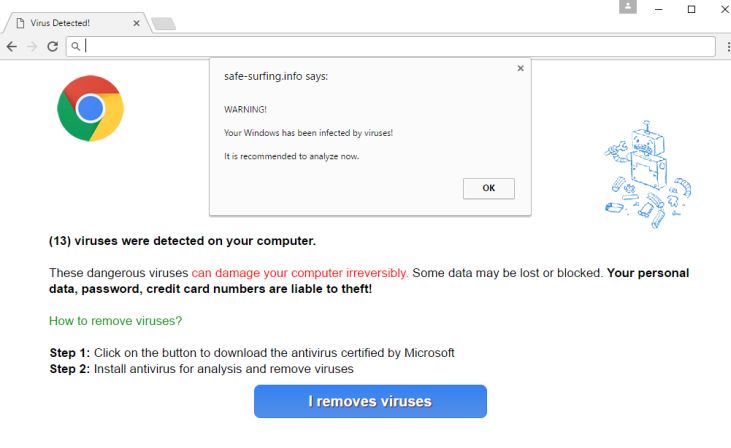731x448 pixels.
Task: Click the Chrome user profile icon
Action: coord(628,8)
